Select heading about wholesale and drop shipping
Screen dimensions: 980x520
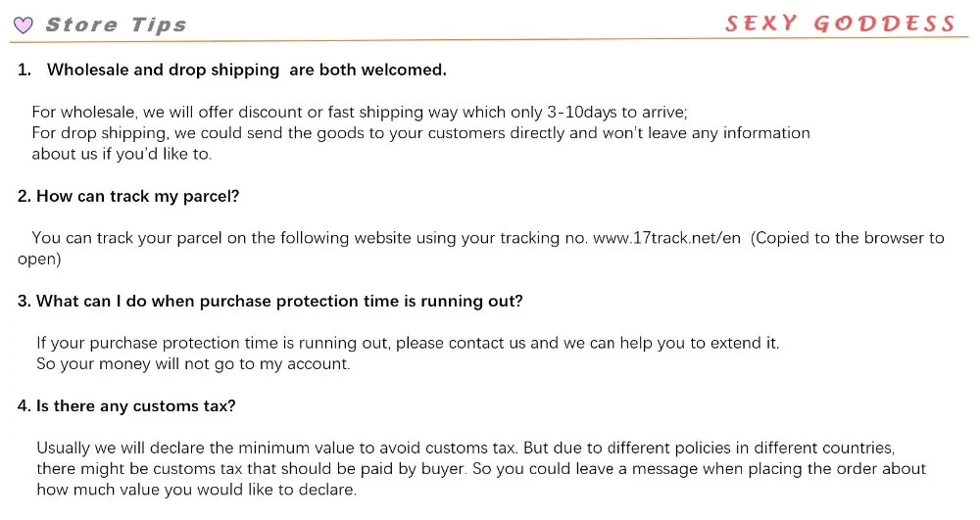click(x=246, y=70)
